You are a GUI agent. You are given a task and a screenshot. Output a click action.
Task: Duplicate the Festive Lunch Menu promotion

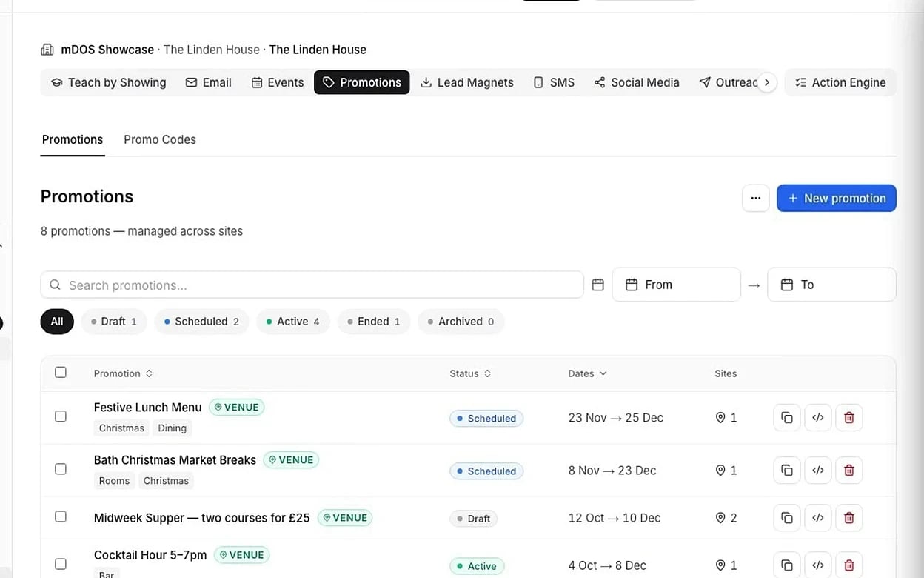click(787, 418)
